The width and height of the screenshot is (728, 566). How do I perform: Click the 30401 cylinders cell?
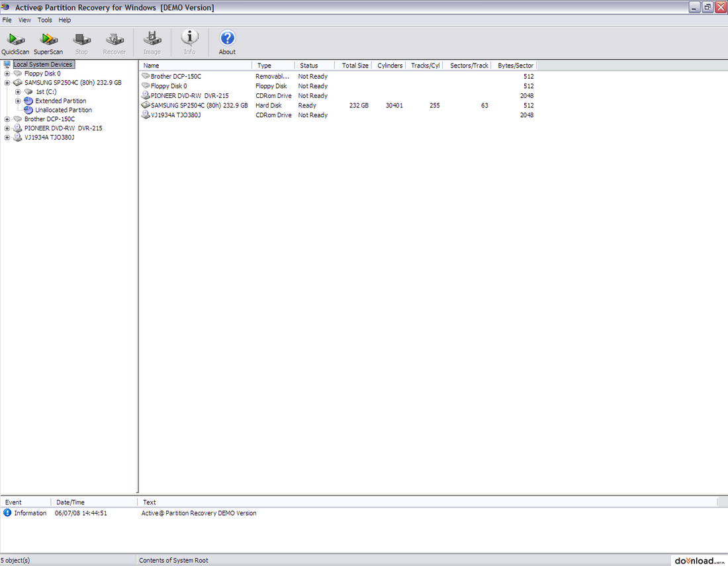click(394, 105)
